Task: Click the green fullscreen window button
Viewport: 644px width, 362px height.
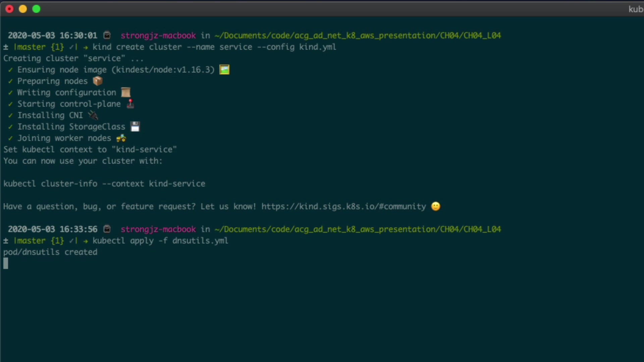Action: click(36, 9)
